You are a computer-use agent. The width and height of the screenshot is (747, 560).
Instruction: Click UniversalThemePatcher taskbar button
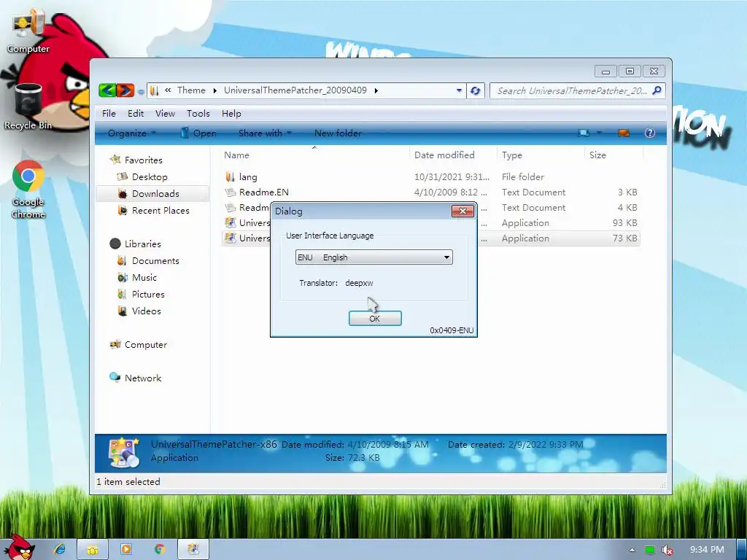(x=193, y=549)
